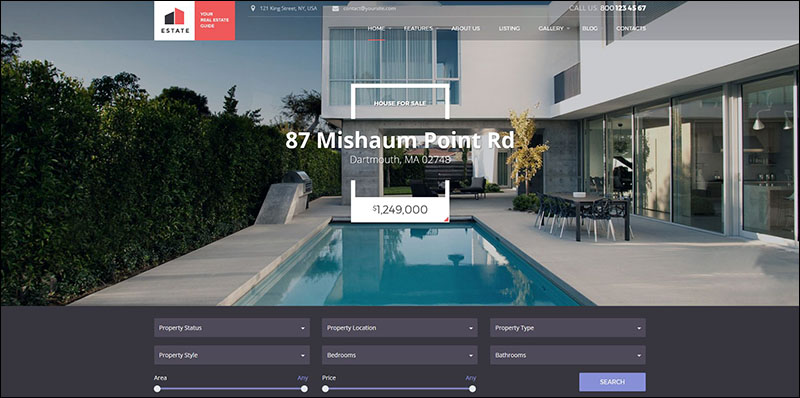Viewport: 800px width, 398px height.
Task: Click the Price slider left handle
Action: point(326,389)
